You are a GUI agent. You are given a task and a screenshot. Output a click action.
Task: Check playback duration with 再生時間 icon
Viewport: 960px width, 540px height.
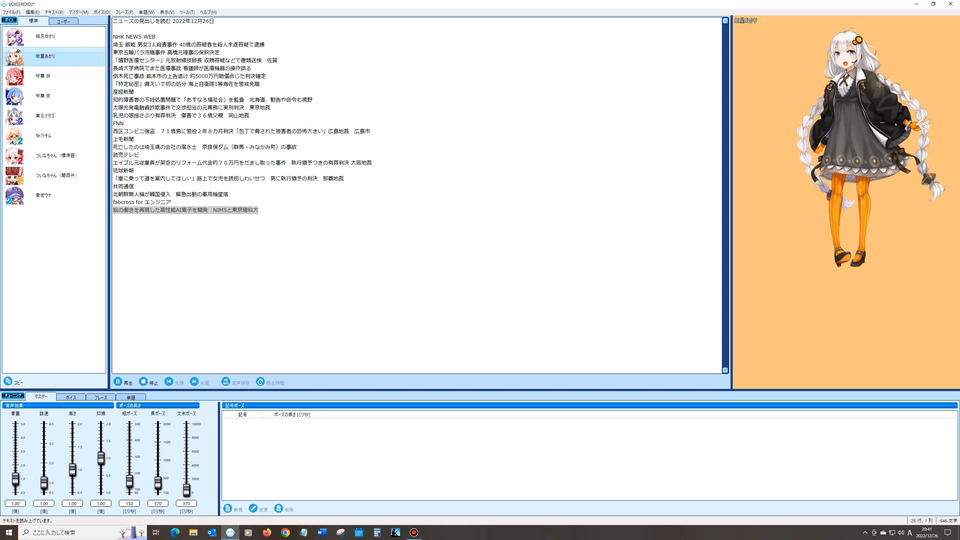260,381
